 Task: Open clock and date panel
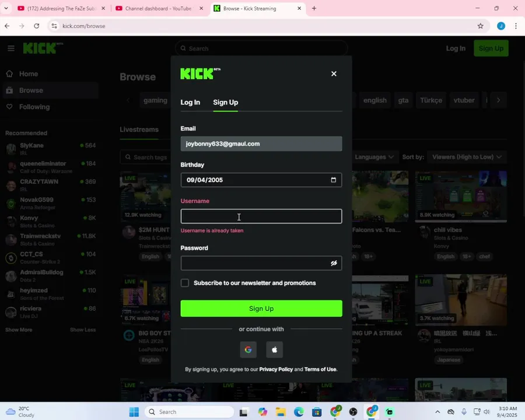(x=507, y=412)
